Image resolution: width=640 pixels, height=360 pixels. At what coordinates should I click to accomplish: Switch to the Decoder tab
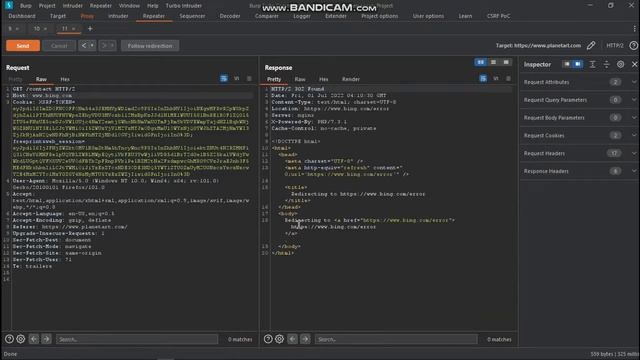click(230, 16)
